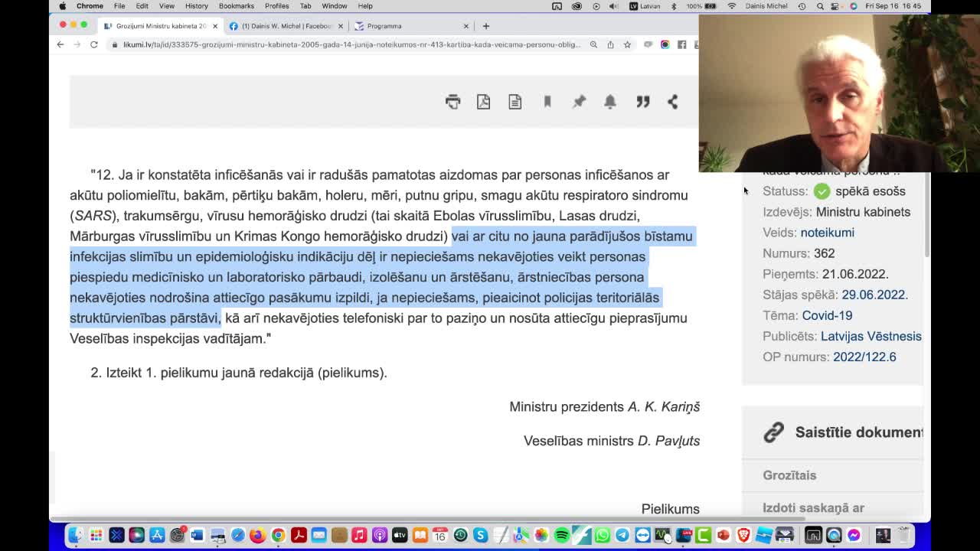The height and width of the screenshot is (551, 980).
Task: Expand the Grozītais related documents section
Action: click(x=789, y=475)
